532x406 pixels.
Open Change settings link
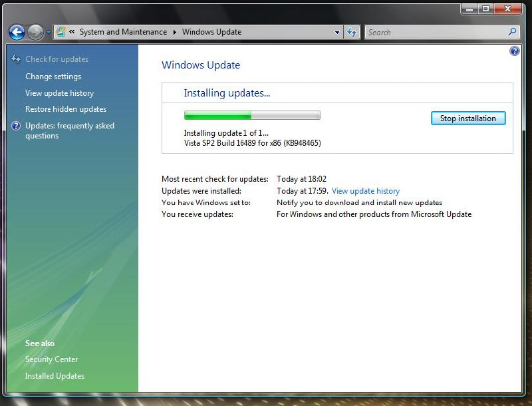click(x=53, y=77)
